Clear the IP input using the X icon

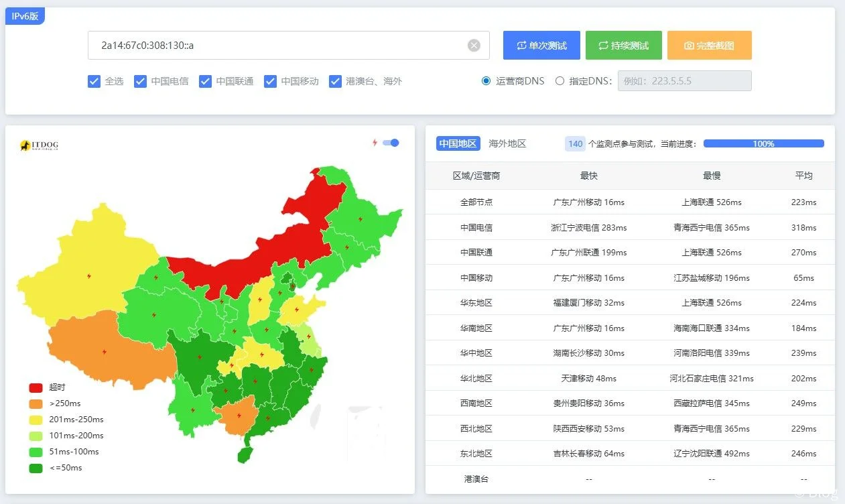(474, 45)
